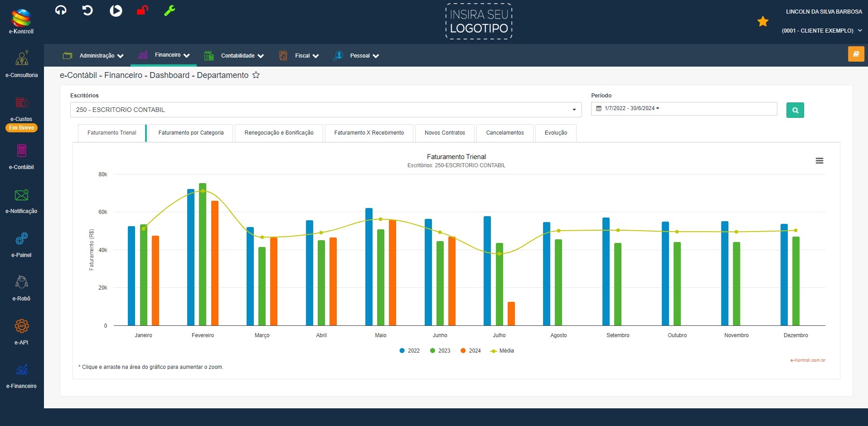Follow the e-Kontroll.com.br chart link
This screenshot has width=868, height=426.
click(x=807, y=360)
